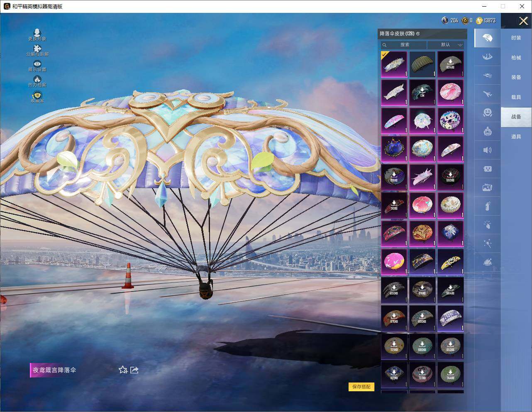The height and width of the screenshot is (412, 532).
Task: Switch to the 枪械 tab
Action: click(516, 58)
